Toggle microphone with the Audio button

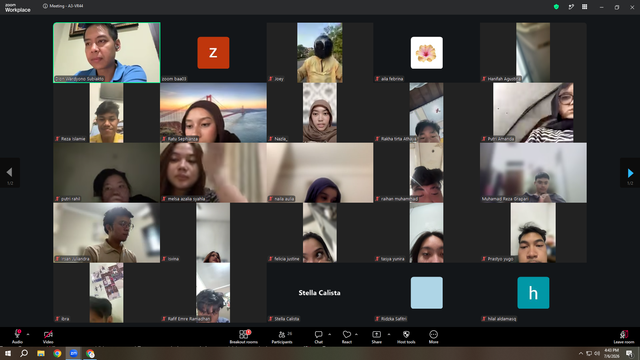pos(17,337)
